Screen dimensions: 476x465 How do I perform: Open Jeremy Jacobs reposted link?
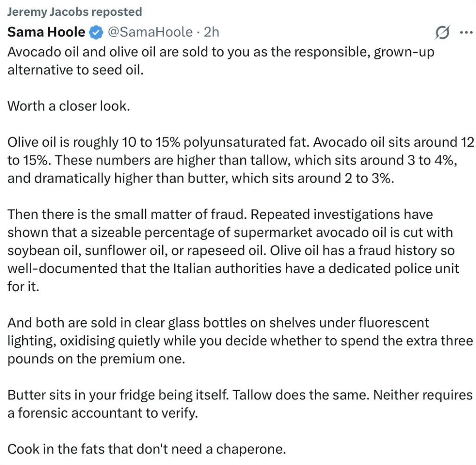pos(74,12)
